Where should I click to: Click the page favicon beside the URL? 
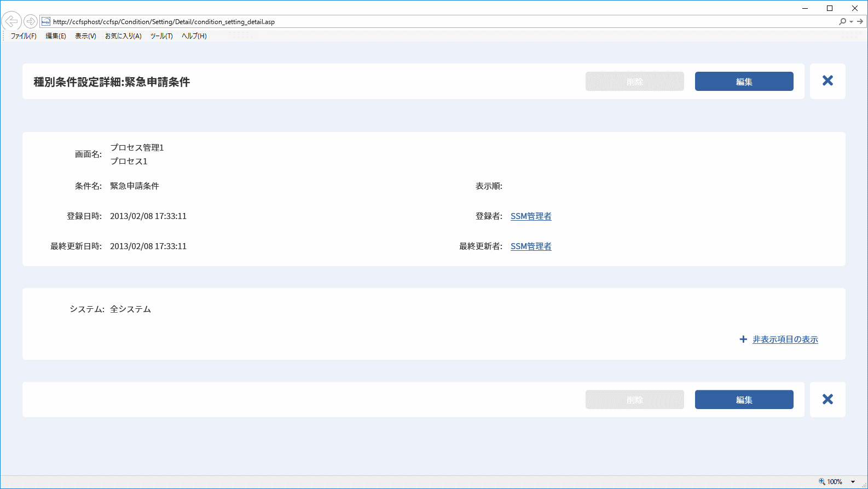tap(46, 21)
